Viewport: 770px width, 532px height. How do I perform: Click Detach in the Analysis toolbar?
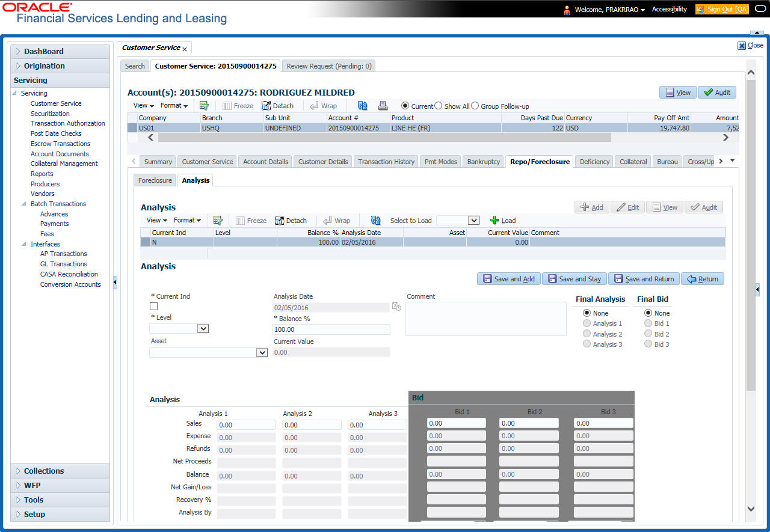(x=291, y=221)
